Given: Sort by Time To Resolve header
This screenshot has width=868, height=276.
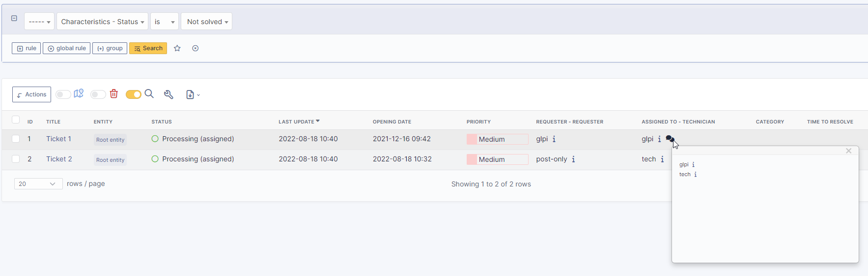Looking at the screenshot, I should point(830,122).
